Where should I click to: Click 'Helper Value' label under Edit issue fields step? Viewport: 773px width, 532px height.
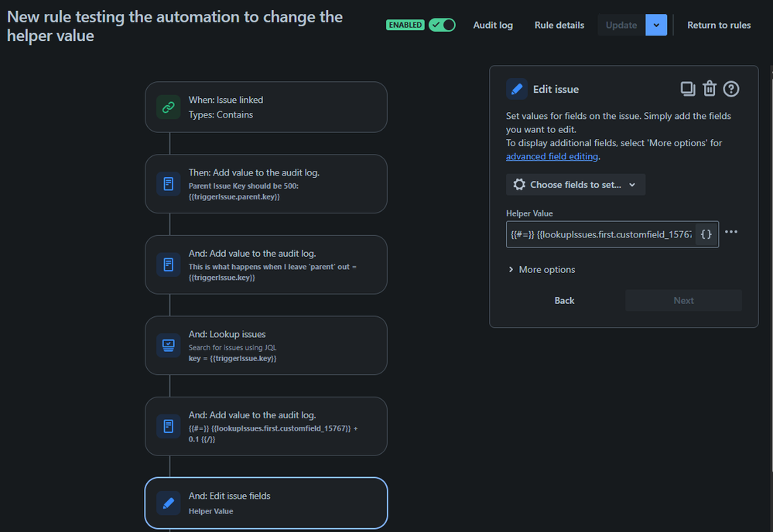pos(210,511)
